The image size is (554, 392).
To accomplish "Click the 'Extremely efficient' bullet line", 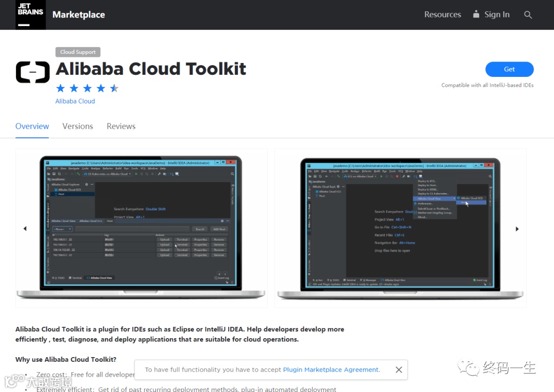I will point(186,389).
